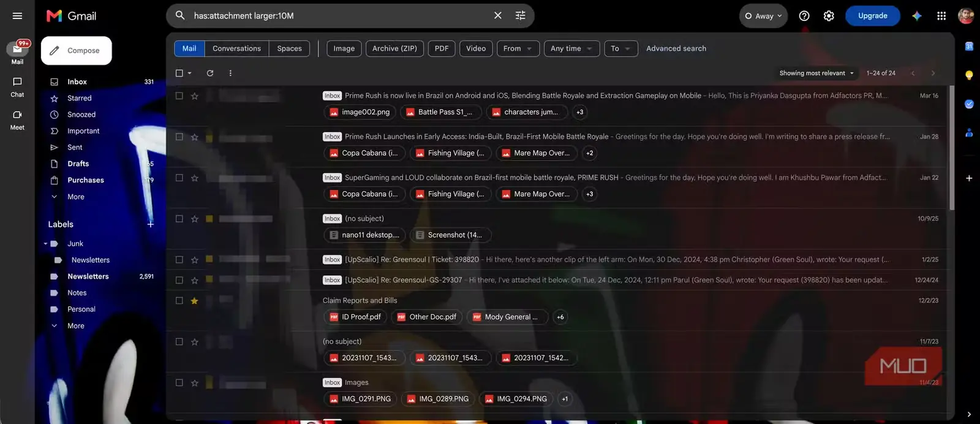Switch to the Spaces tab
The height and width of the screenshot is (424, 980).
[289, 48]
